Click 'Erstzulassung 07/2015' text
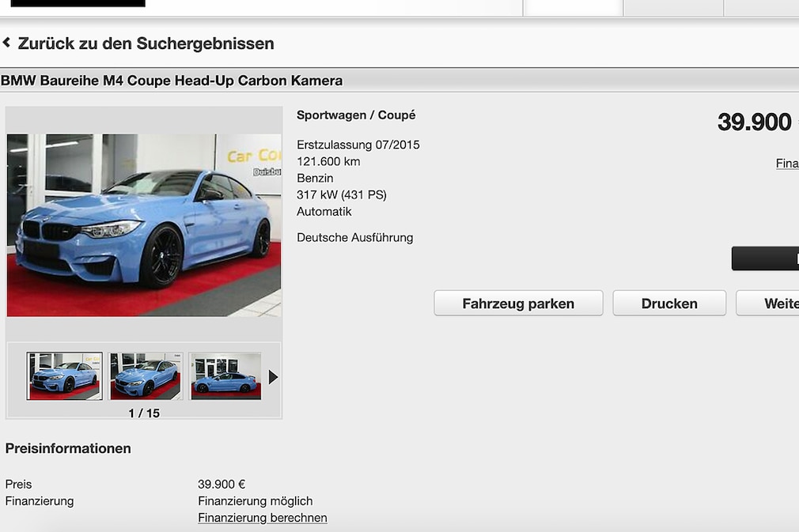This screenshot has height=532, width=799. [358, 145]
